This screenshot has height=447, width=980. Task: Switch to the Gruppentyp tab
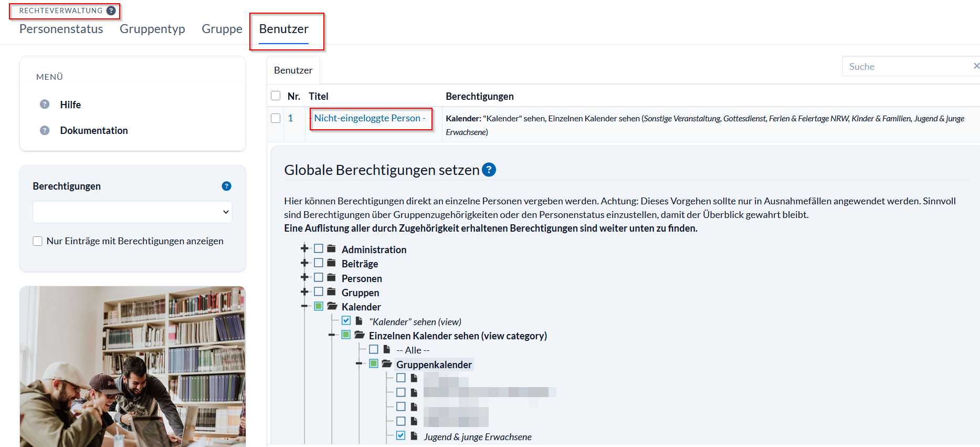(x=152, y=29)
